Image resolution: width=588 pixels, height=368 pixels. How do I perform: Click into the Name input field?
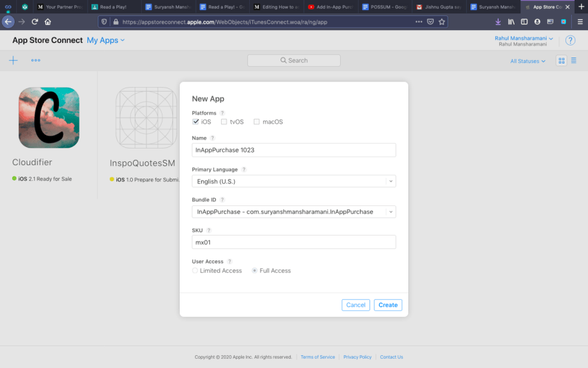coord(294,150)
